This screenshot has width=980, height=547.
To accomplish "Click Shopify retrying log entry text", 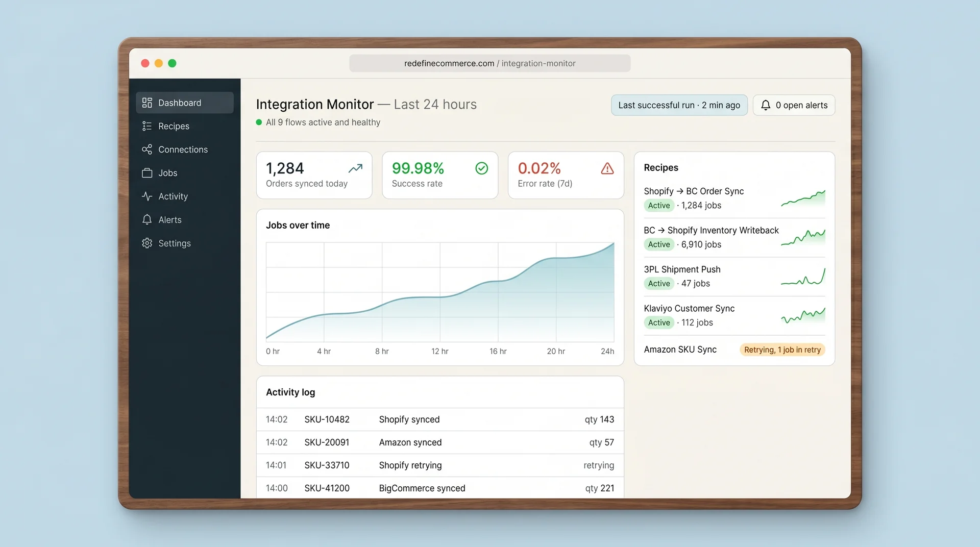I will click(410, 465).
